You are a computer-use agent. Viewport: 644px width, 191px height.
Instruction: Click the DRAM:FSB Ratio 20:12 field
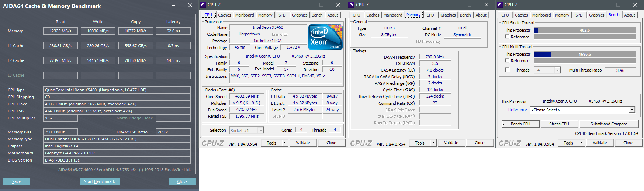tap(173, 132)
